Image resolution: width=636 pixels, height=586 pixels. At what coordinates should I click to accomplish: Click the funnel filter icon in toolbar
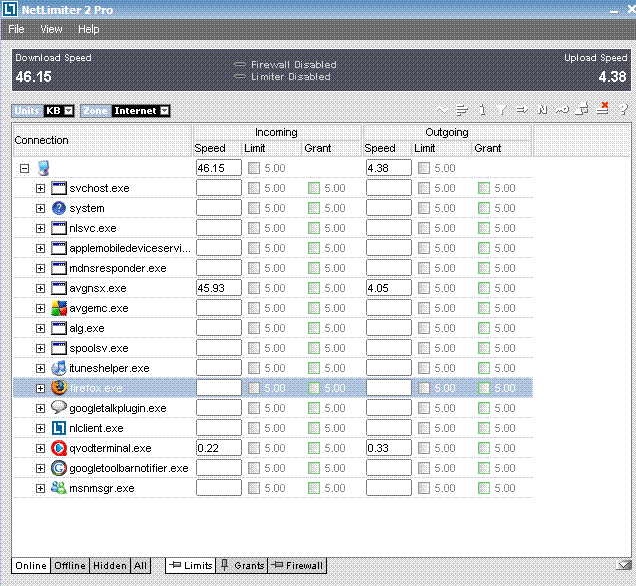click(x=502, y=110)
